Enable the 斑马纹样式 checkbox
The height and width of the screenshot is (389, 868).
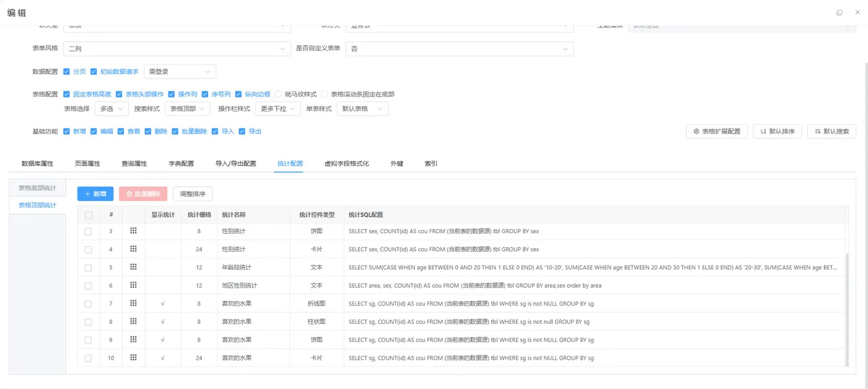tap(278, 94)
